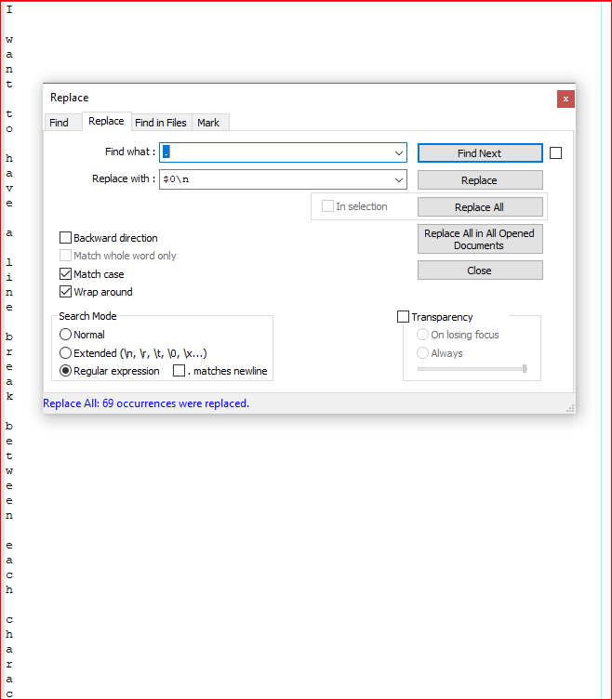Click the dialog resize grip icon
The width and height of the screenshot is (612, 700).
click(x=570, y=408)
